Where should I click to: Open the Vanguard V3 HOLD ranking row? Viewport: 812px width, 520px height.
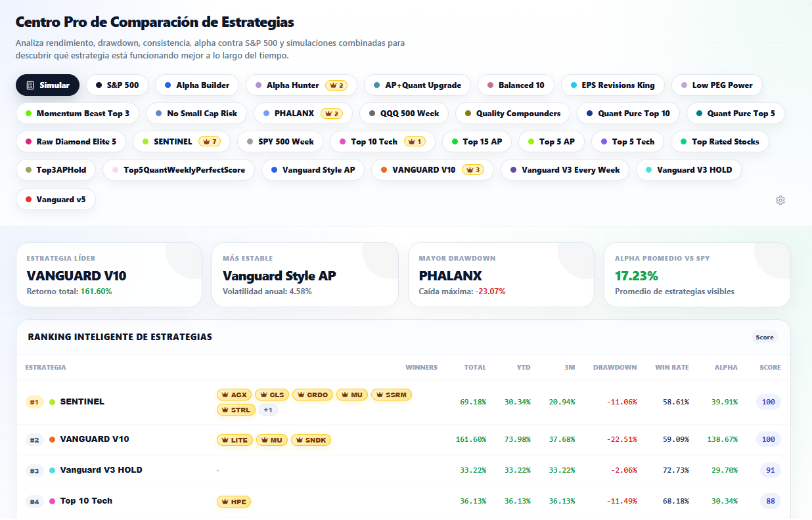pos(403,471)
